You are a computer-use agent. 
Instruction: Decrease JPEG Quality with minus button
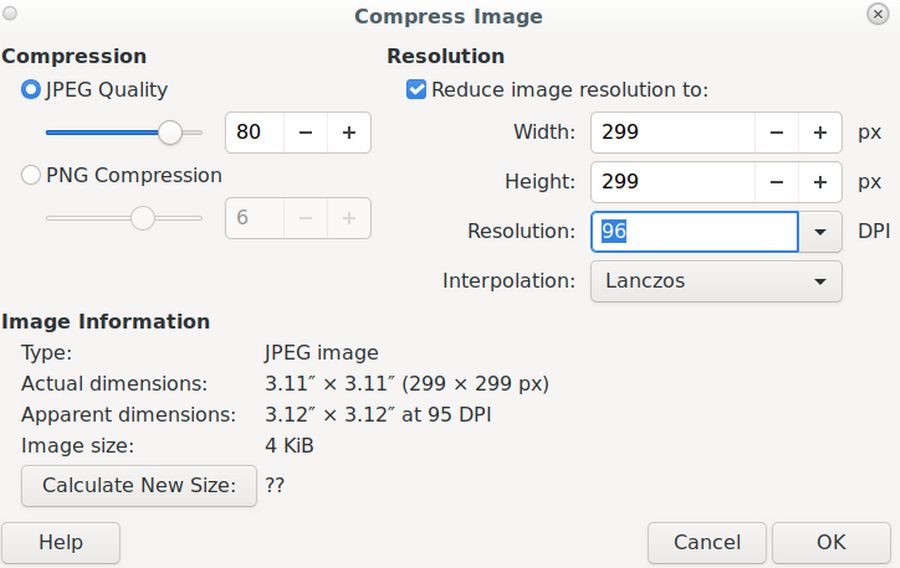tap(306, 133)
